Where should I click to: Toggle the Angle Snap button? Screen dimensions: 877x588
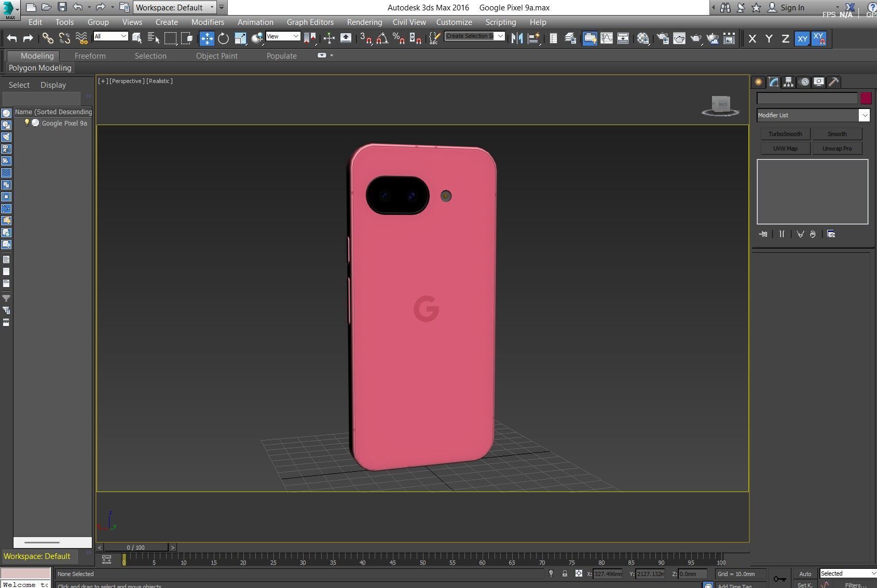382,38
